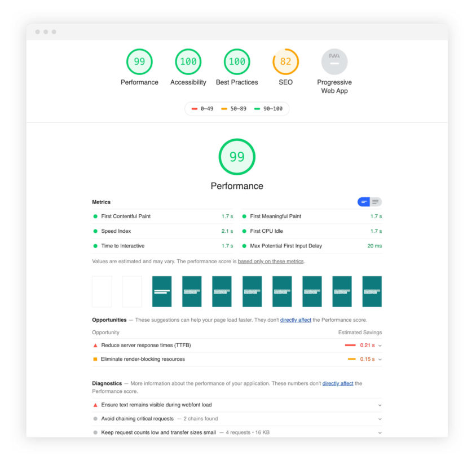This screenshot has width=476, height=465.
Task: Click the Progressive Web App gauge
Action: 334,61
